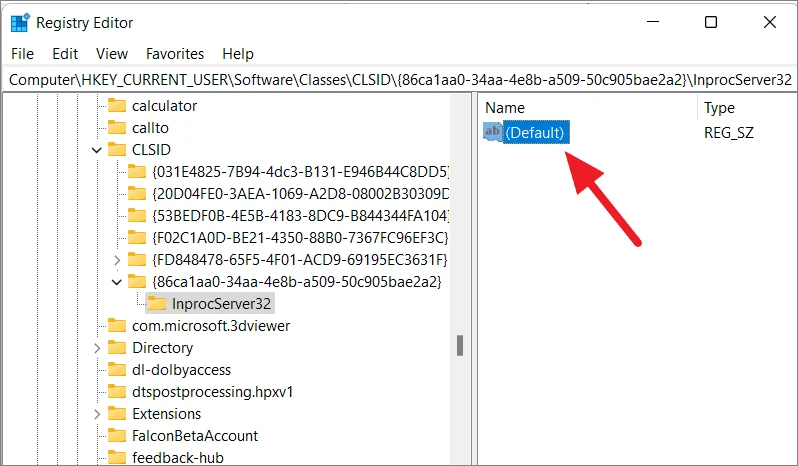Click folder icon beside dl-dolbyaccess
This screenshot has width=798, height=466.
coord(117,369)
